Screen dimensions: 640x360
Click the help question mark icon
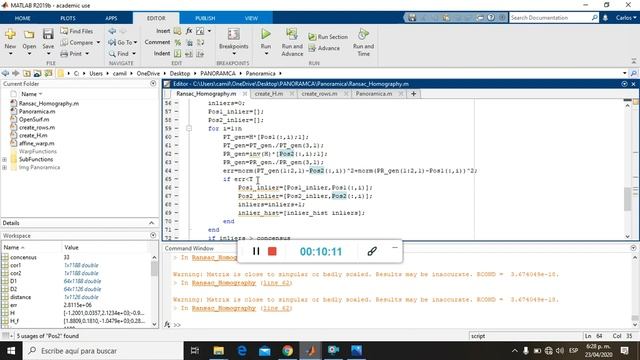[491, 18]
